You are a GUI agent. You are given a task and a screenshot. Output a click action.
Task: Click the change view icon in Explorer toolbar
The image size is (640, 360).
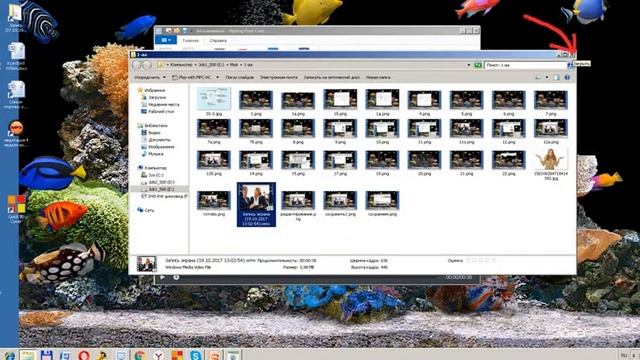pyautogui.click(x=538, y=77)
